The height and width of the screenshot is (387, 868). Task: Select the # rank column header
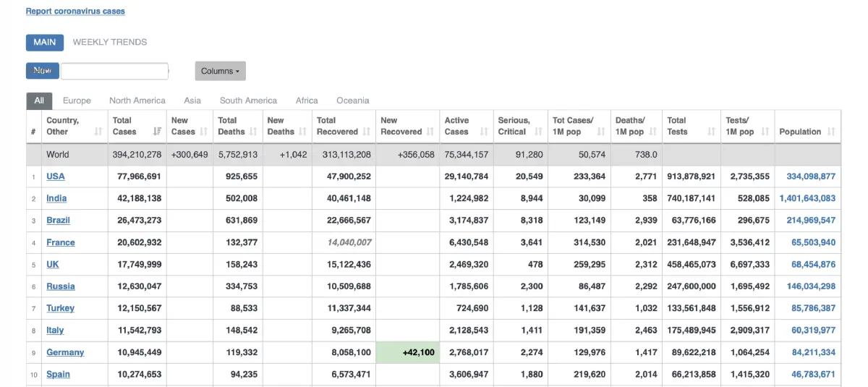click(33, 132)
